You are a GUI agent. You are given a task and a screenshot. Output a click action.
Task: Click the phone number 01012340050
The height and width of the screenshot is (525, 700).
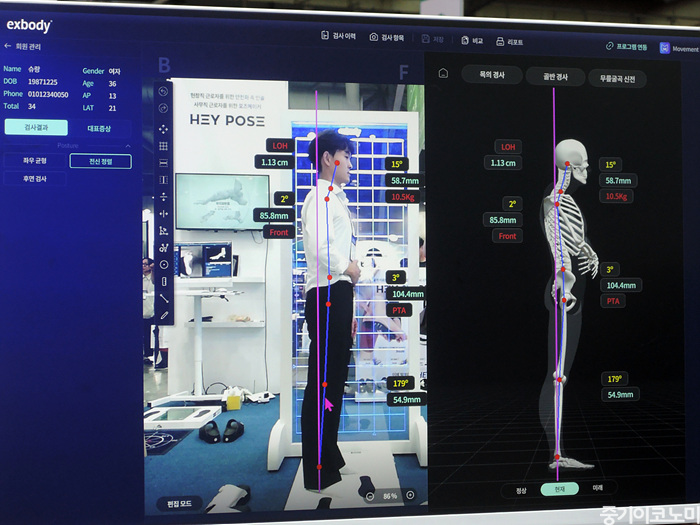tap(48, 94)
